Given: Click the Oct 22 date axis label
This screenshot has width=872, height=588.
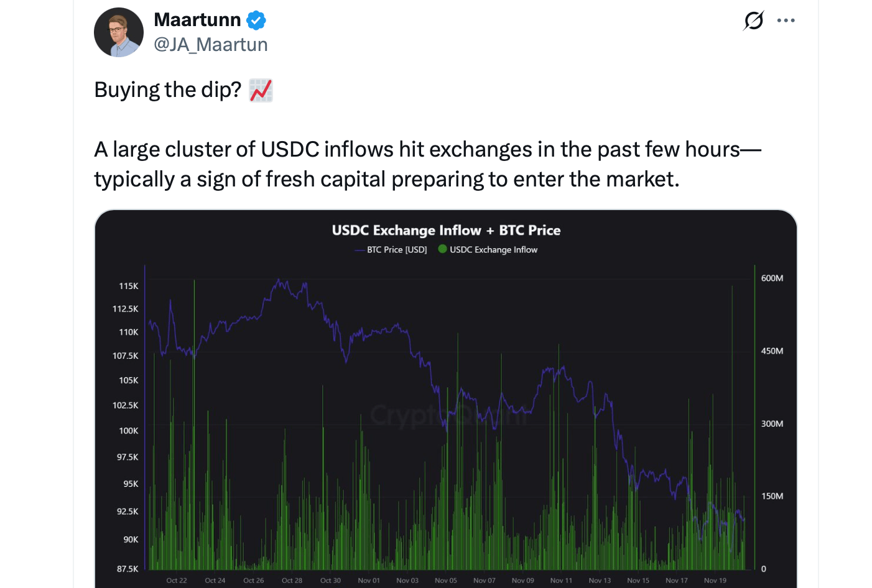Looking at the screenshot, I should 177,581.
